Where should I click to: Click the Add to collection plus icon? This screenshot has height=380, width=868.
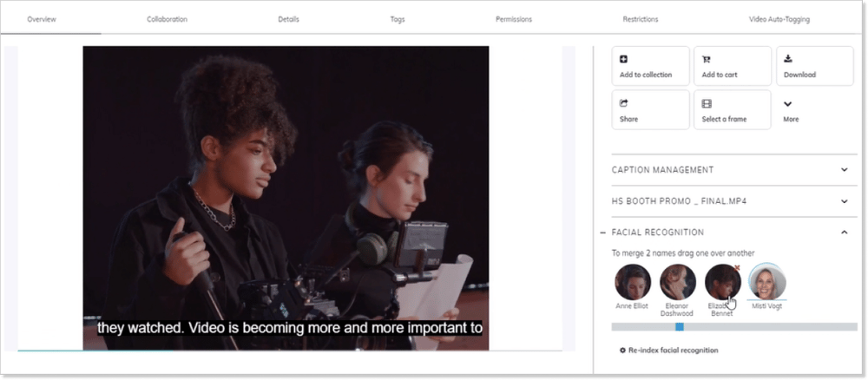pos(623,59)
